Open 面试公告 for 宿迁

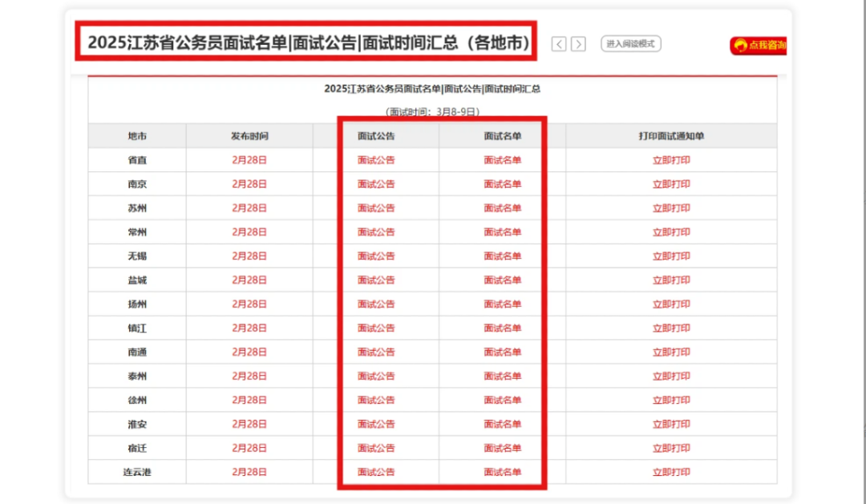376,448
